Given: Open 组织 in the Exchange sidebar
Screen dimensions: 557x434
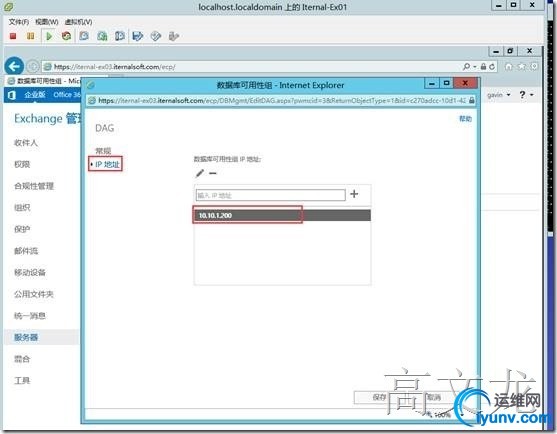Looking at the screenshot, I should 22,207.
